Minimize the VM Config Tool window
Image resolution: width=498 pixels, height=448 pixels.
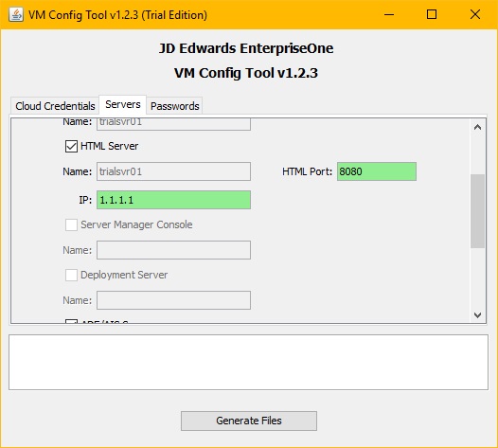pos(389,14)
